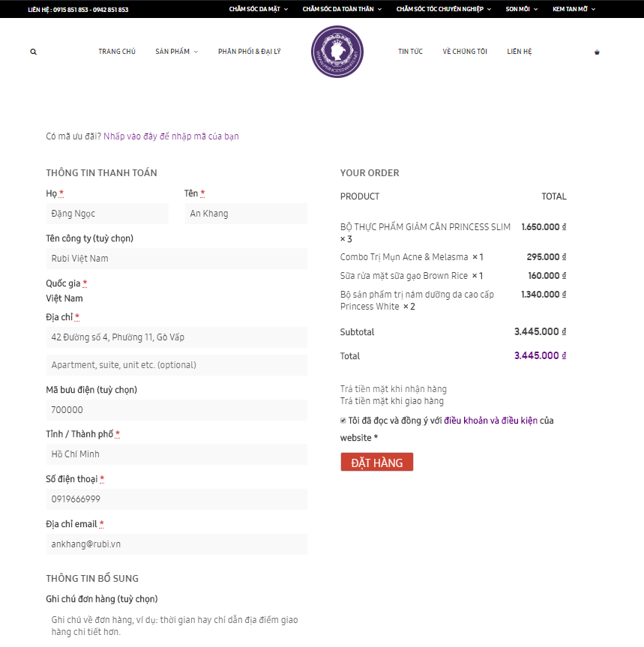Expand the Chăm sóc da mặt dropdown
The height and width of the screenshot is (647, 644).
pyautogui.click(x=258, y=10)
